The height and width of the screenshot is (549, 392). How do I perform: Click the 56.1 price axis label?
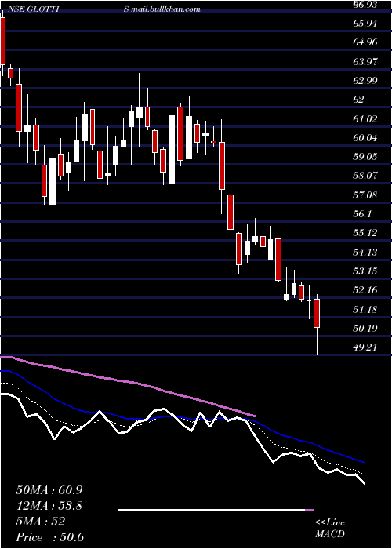363,213
